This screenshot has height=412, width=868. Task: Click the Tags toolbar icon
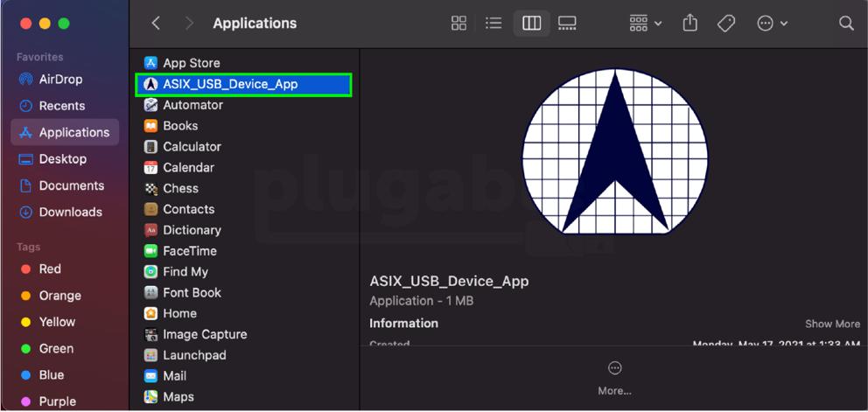(x=725, y=24)
